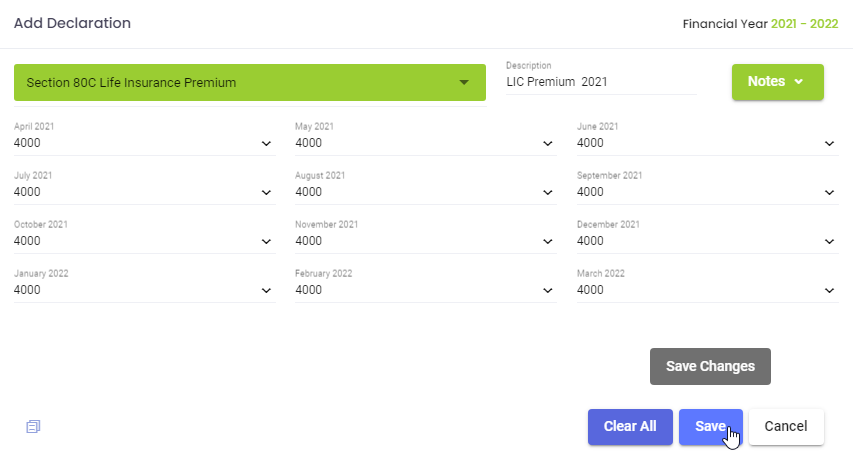Click the Clear All button
The width and height of the screenshot is (853, 456).
click(630, 427)
